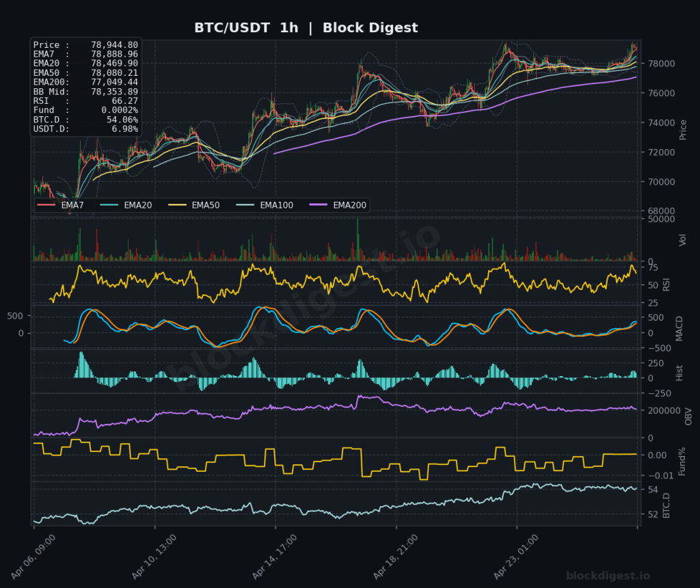Click the 250 tick on the Hist axis
Viewport: 700px width, 588px height.
point(656,363)
